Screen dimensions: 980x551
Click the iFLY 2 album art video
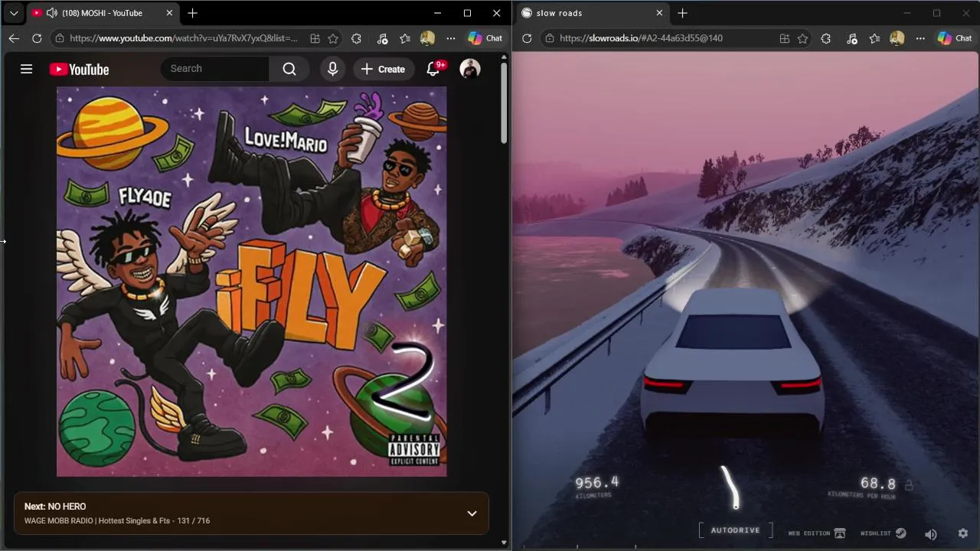click(251, 282)
